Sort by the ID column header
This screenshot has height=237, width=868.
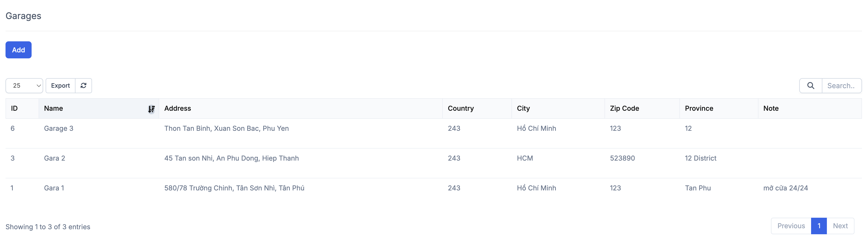point(14,108)
